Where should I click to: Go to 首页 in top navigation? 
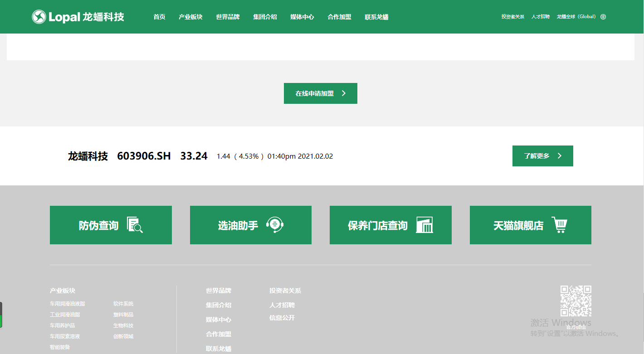coord(159,17)
